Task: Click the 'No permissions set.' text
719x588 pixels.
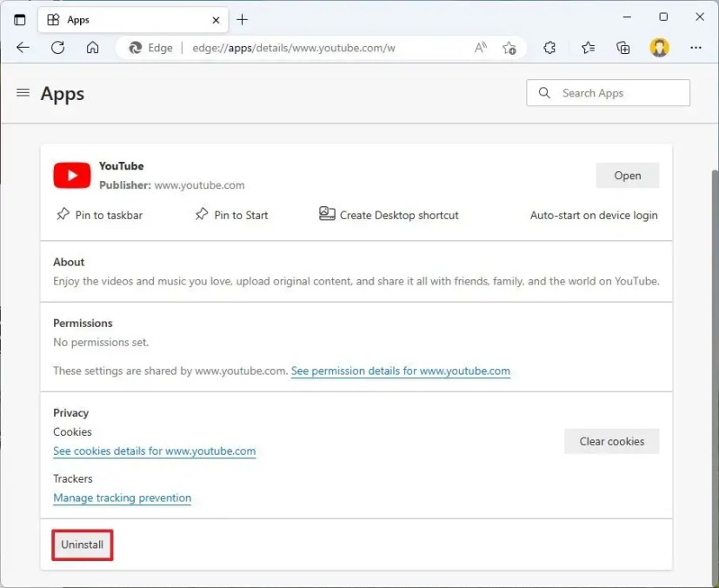Action: point(101,342)
